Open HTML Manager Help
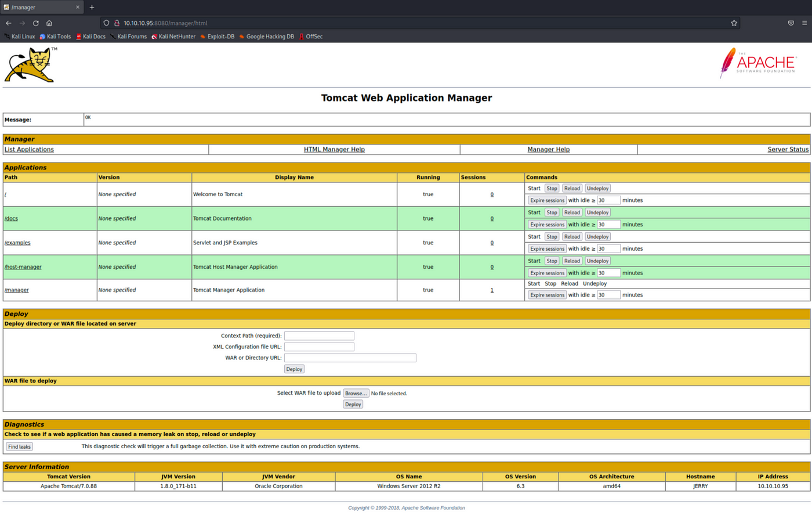The height and width of the screenshot is (519, 812). (334, 149)
